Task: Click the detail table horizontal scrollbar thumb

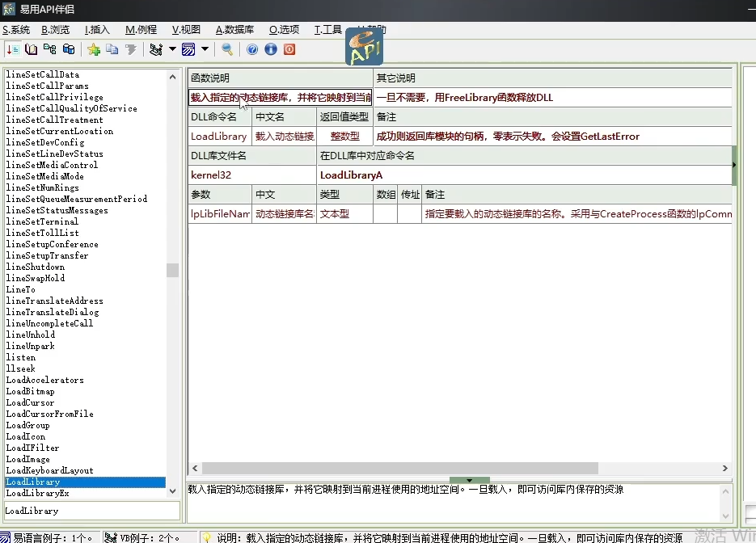Action: pos(400,469)
